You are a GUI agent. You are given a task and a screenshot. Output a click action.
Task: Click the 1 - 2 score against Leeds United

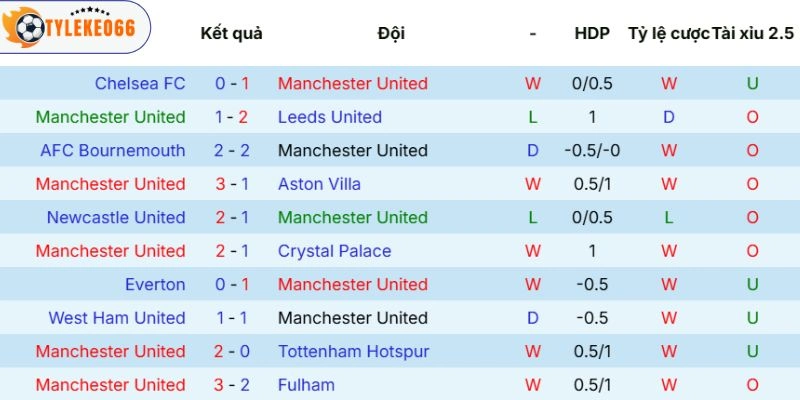click(x=232, y=117)
